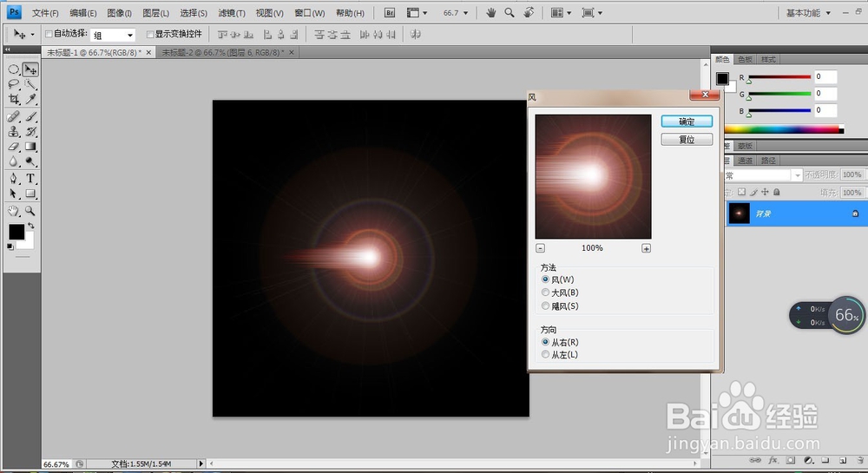Click Hand tool icon in top bar
Viewport: 868px width, 473px height.
[490, 12]
